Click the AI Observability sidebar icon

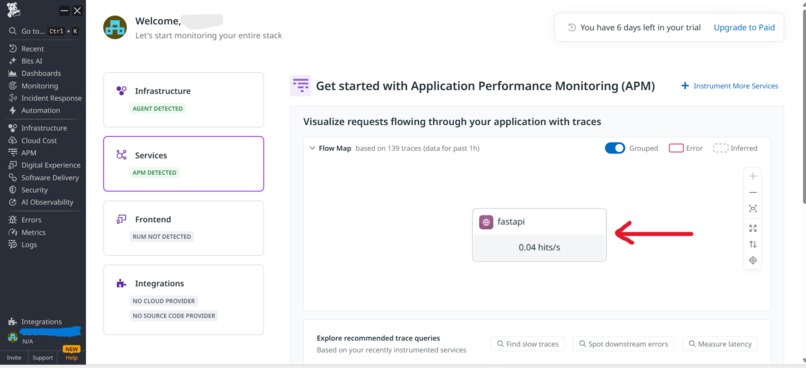[x=13, y=202]
